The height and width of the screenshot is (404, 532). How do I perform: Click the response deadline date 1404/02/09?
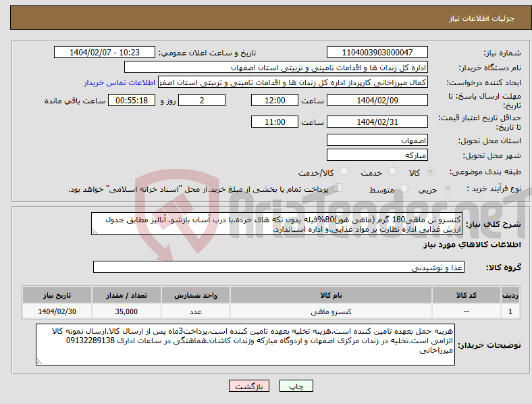pyautogui.click(x=377, y=101)
